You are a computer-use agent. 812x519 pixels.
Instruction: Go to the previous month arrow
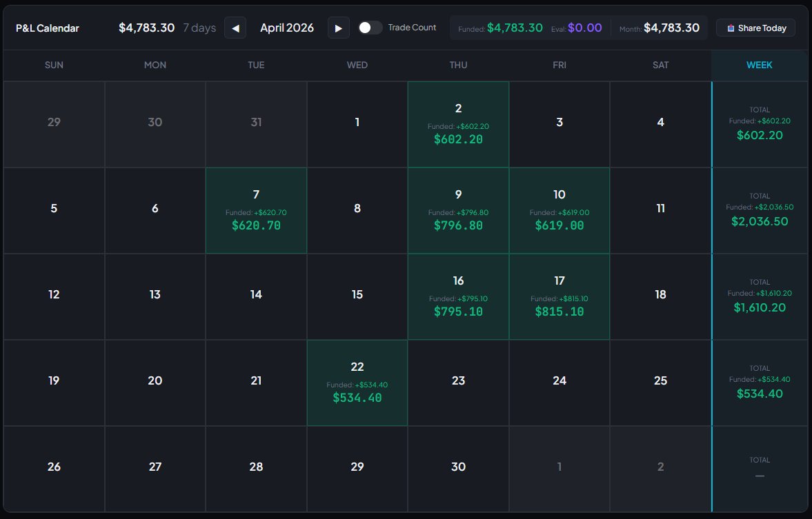(235, 28)
